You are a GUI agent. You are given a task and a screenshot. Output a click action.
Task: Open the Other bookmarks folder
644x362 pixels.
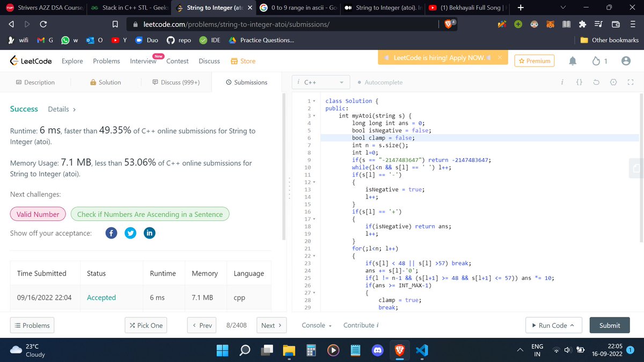click(x=610, y=40)
